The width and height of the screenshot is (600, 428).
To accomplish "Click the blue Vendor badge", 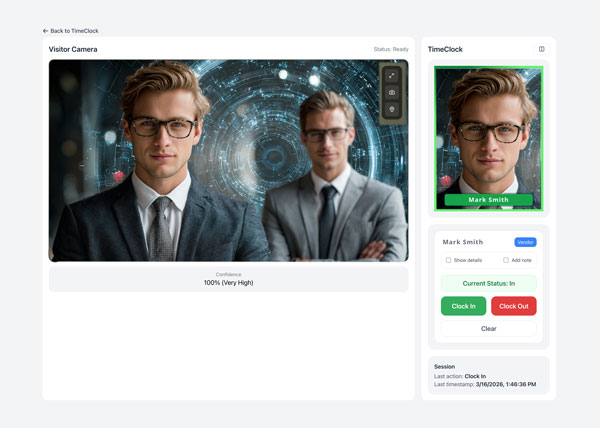I will [525, 242].
